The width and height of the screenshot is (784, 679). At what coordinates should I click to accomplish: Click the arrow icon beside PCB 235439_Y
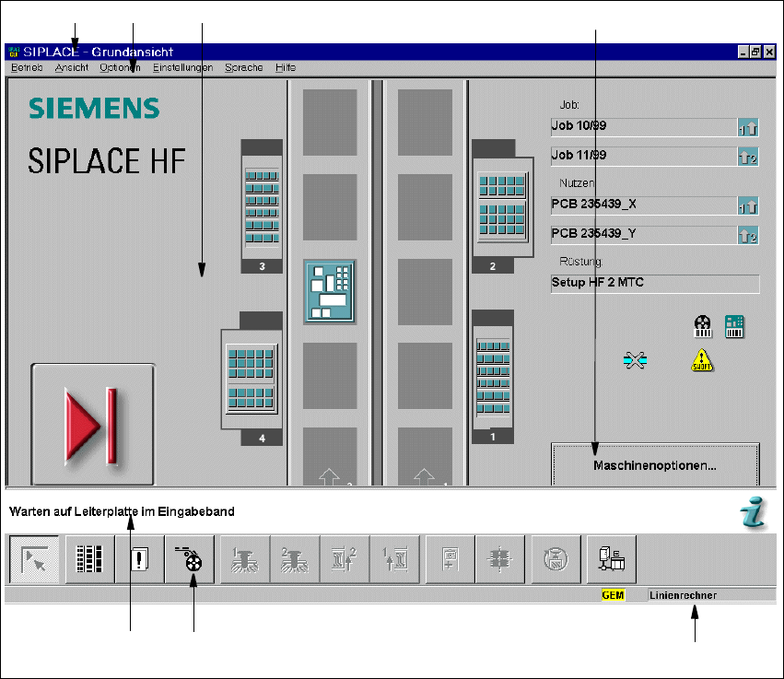748,235
